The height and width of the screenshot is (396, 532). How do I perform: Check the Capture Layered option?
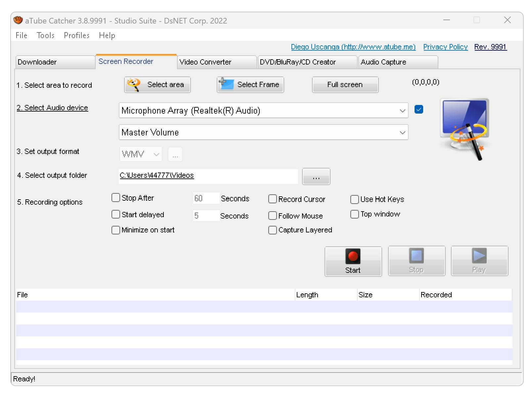point(273,230)
